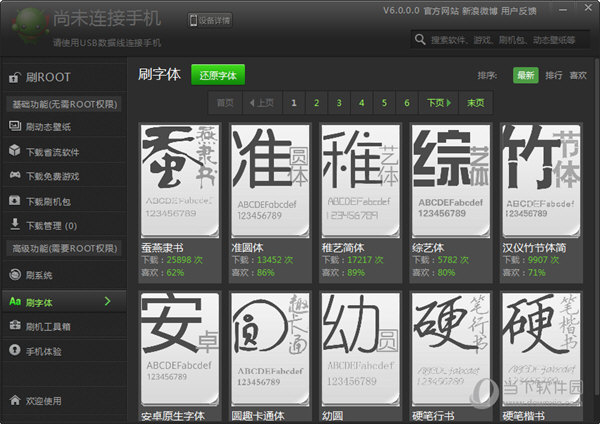Click the cube icon for 下载省流软件

[15, 150]
